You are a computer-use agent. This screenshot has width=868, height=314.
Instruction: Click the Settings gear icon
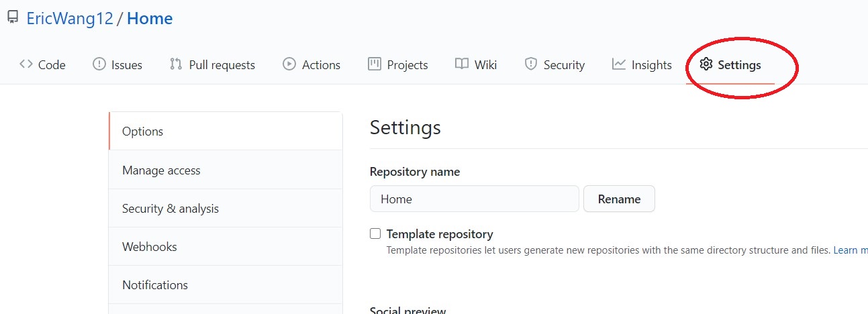click(706, 64)
